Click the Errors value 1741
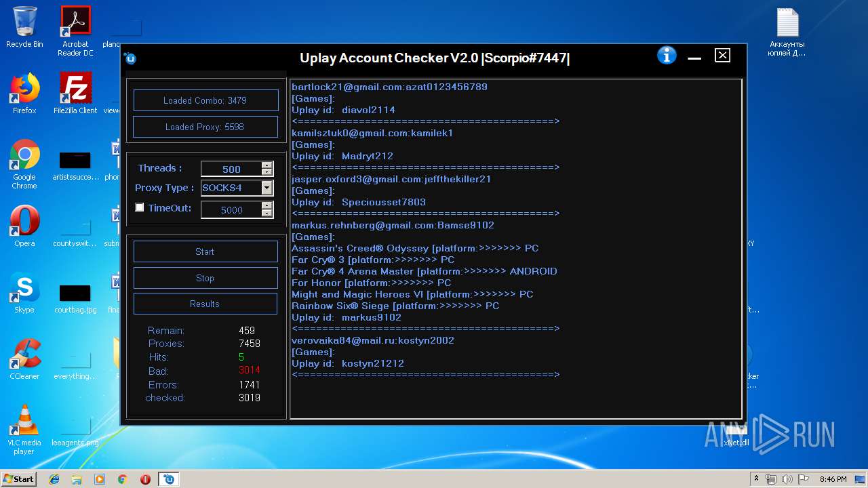 [250, 384]
